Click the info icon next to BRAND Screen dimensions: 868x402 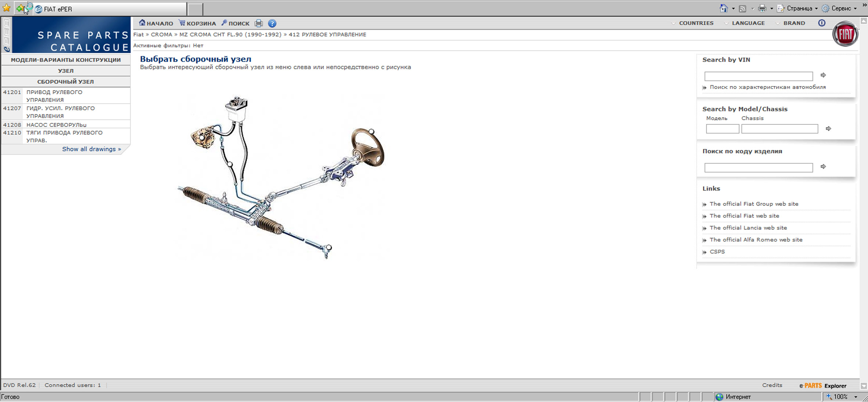point(822,23)
